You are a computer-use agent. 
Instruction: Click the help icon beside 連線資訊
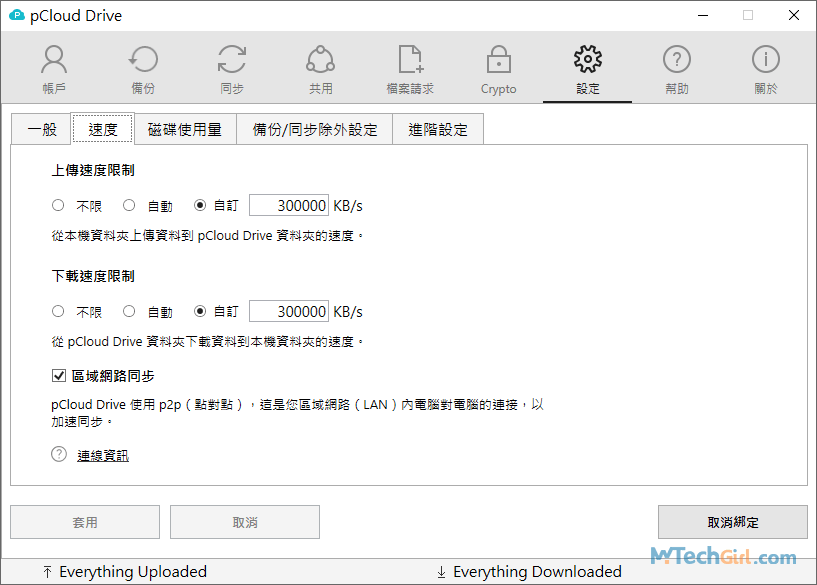coord(59,455)
